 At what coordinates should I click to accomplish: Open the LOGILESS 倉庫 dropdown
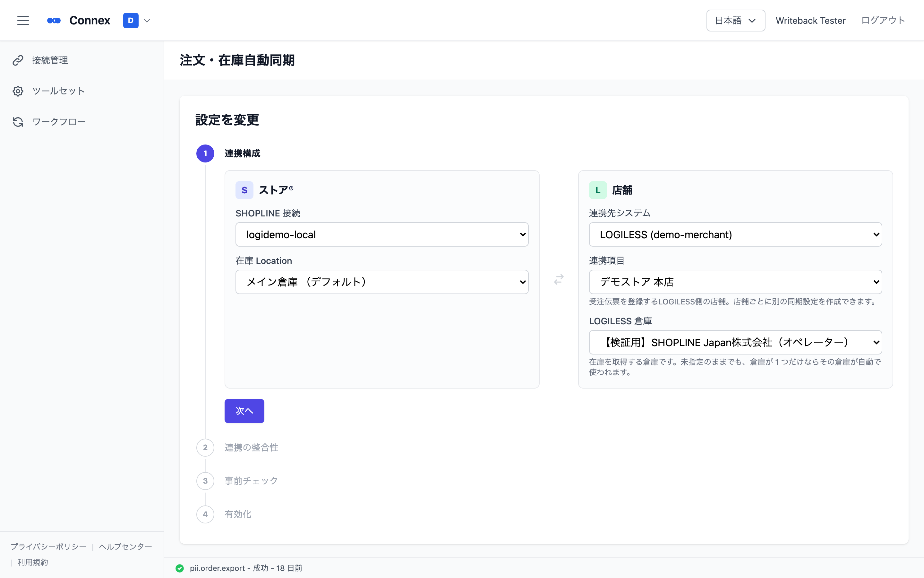(x=735, y=343)
